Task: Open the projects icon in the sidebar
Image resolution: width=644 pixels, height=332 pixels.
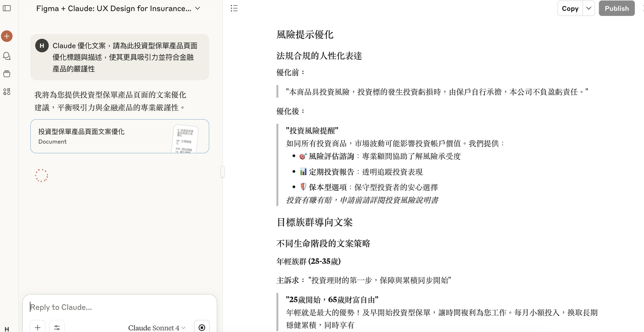Action: click(7, 74)
